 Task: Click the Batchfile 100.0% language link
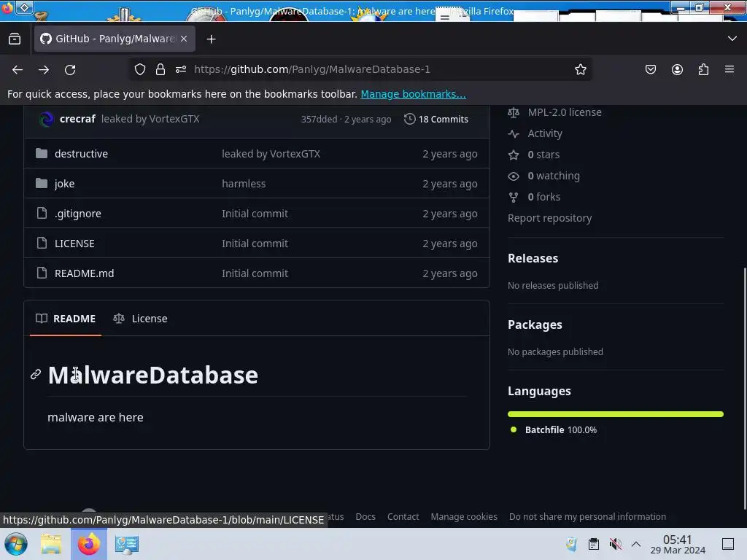coord(561,429)
